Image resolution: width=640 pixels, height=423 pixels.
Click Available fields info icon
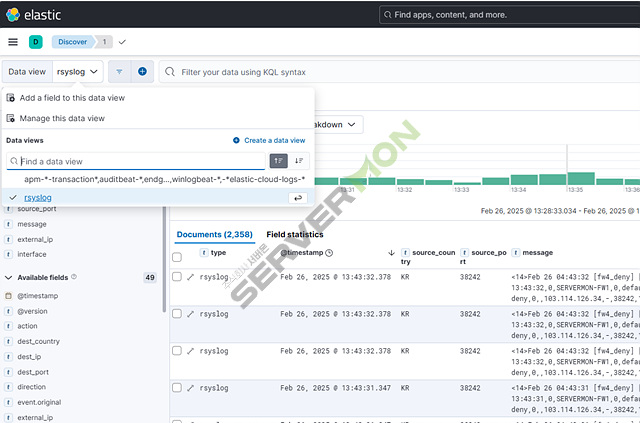(74, 277)
